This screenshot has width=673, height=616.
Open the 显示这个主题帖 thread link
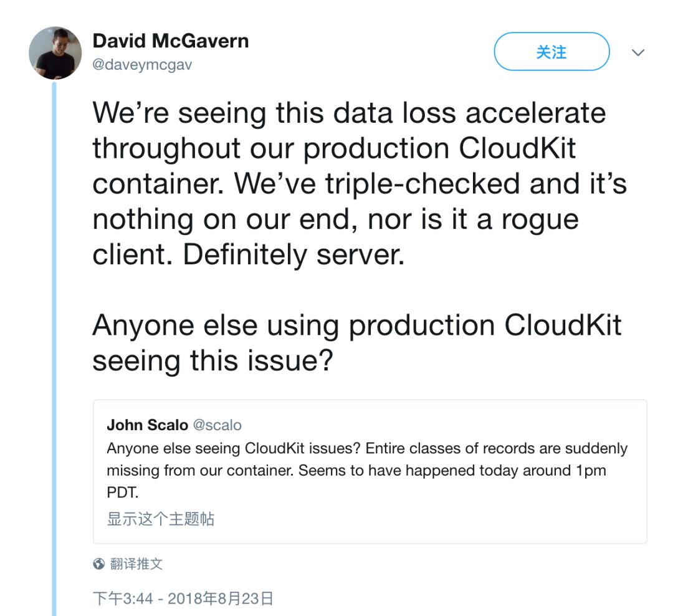pyautogui.click(x=161, y=519)
